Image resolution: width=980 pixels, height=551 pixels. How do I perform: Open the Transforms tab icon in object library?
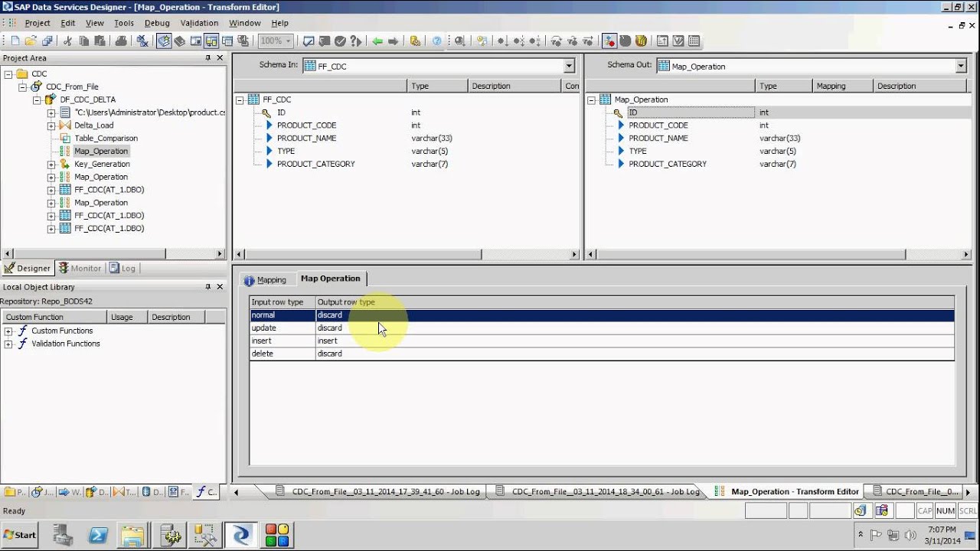coord(125,492)
